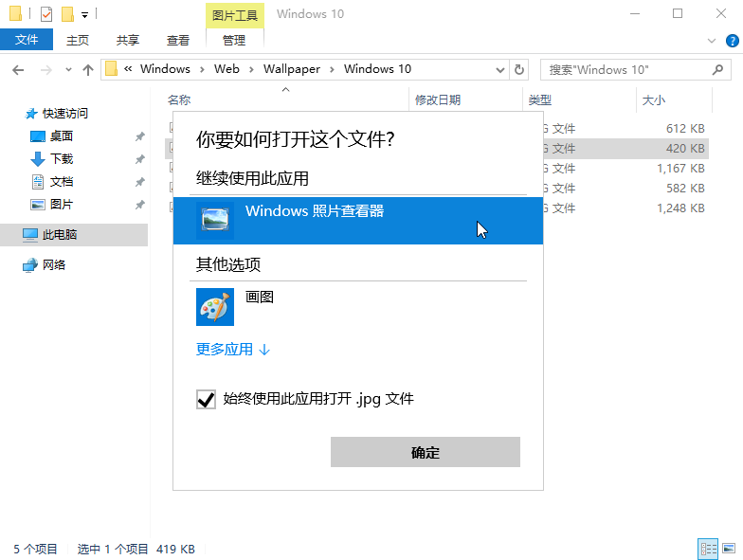
Task: Switch to details view in status bar
Action: coord(707,549)
